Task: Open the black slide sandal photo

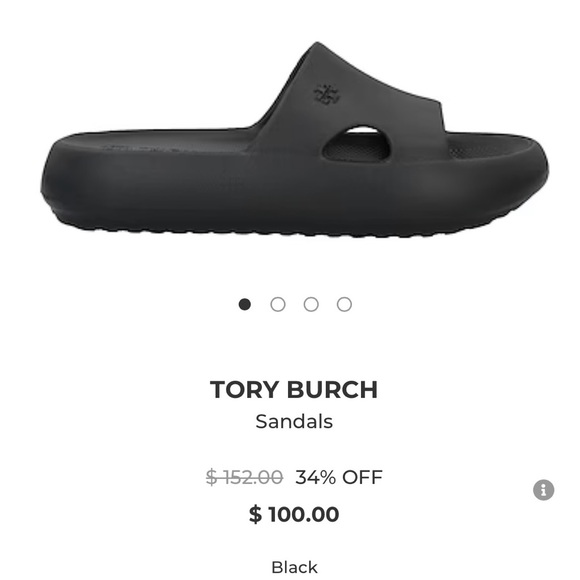Action: (294, 140)
